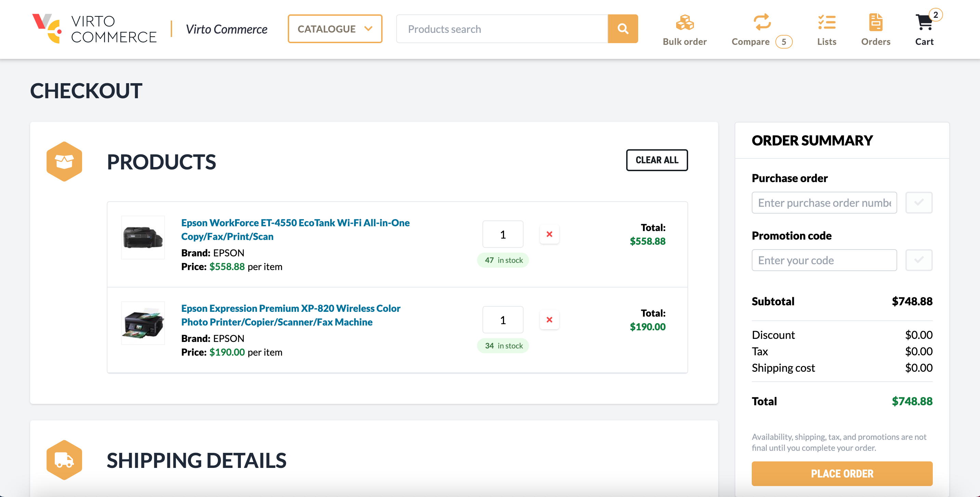Apply the purchase order with checkmark button
Image resolution: width=980 pixels, height=497 pixels.
919,202
